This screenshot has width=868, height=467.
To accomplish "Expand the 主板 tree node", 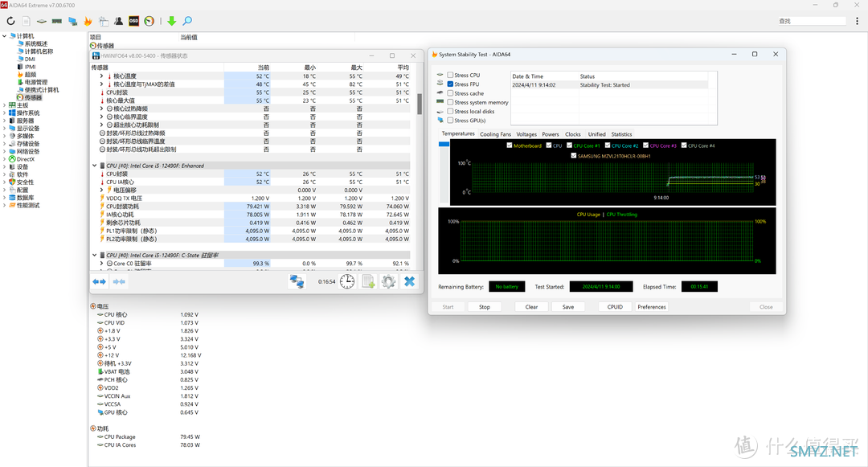I will pos(5,105).
